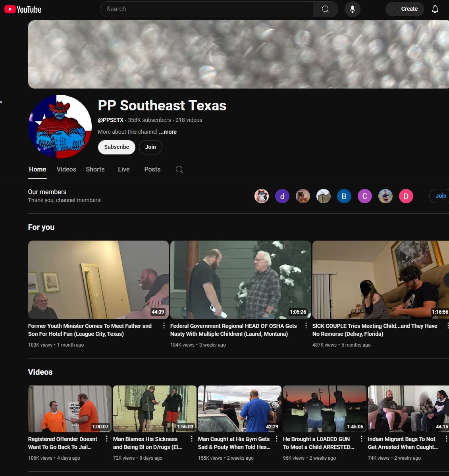Go to the Live tab

click(123, 169)
